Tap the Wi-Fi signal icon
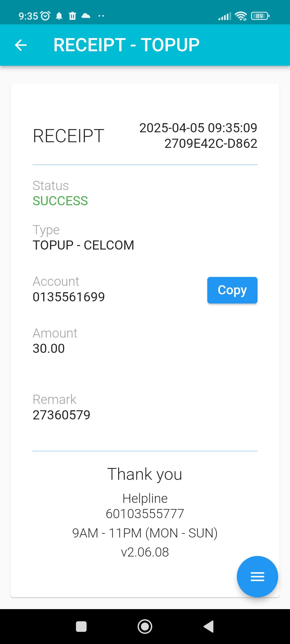This screenshot has width=290, height=644. pyautogui.click(x=241, y=16)
